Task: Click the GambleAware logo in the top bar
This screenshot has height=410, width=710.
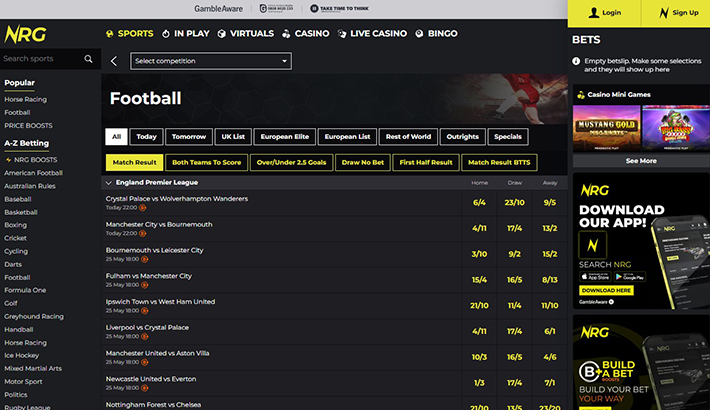Action: pos(218,9)
